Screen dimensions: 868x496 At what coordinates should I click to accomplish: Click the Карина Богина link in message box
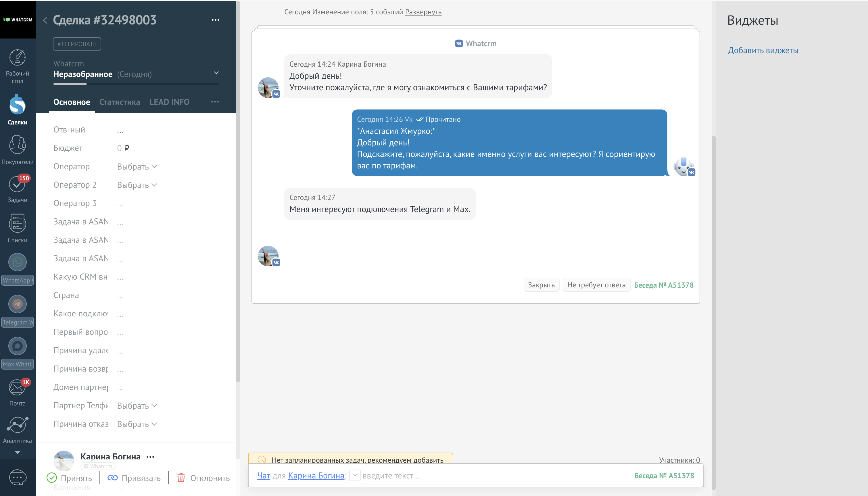pos(316,476)
